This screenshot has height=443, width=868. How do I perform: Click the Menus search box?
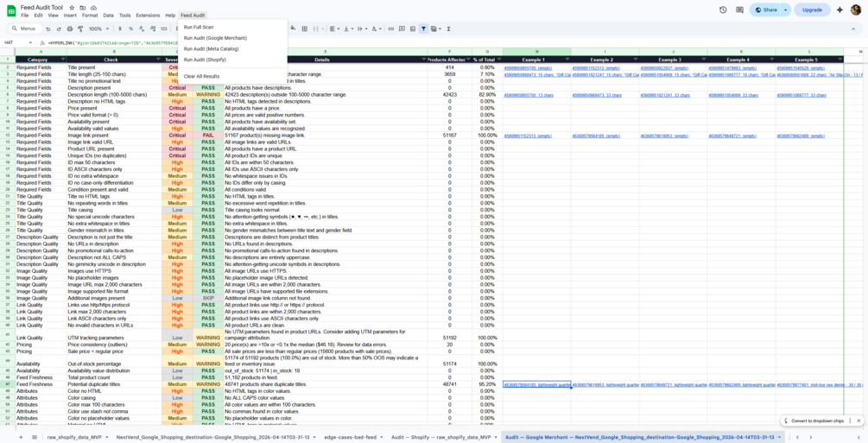tap(24, 28)
